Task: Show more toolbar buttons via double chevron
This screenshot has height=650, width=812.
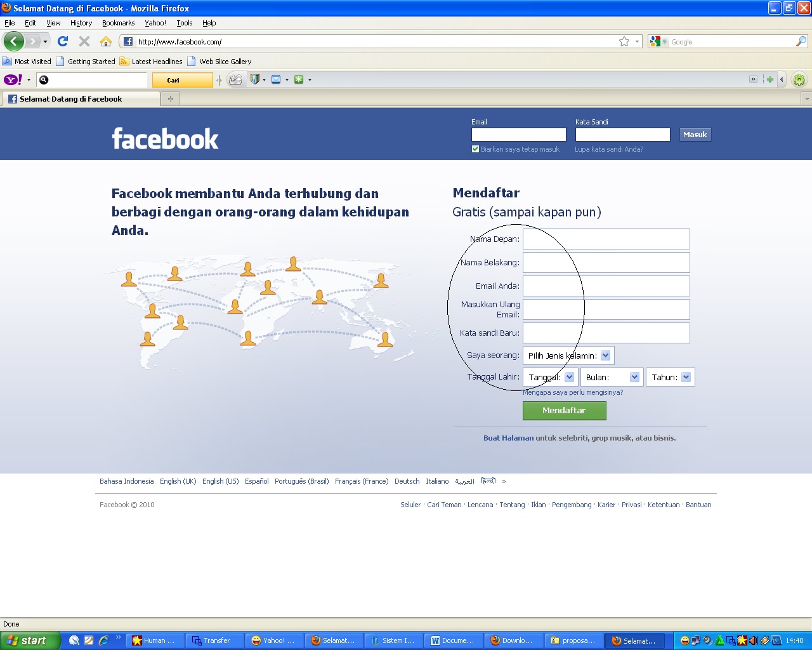Action: (x=753, y=79)
